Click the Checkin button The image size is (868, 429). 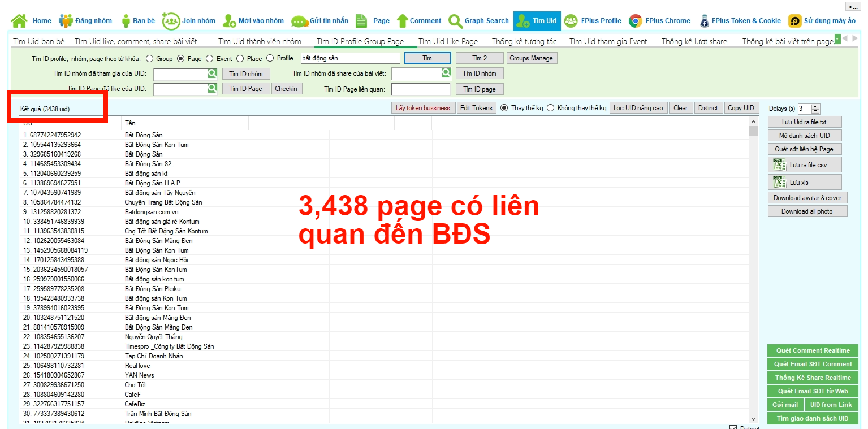pyautogui.click(x=286, y=89)
